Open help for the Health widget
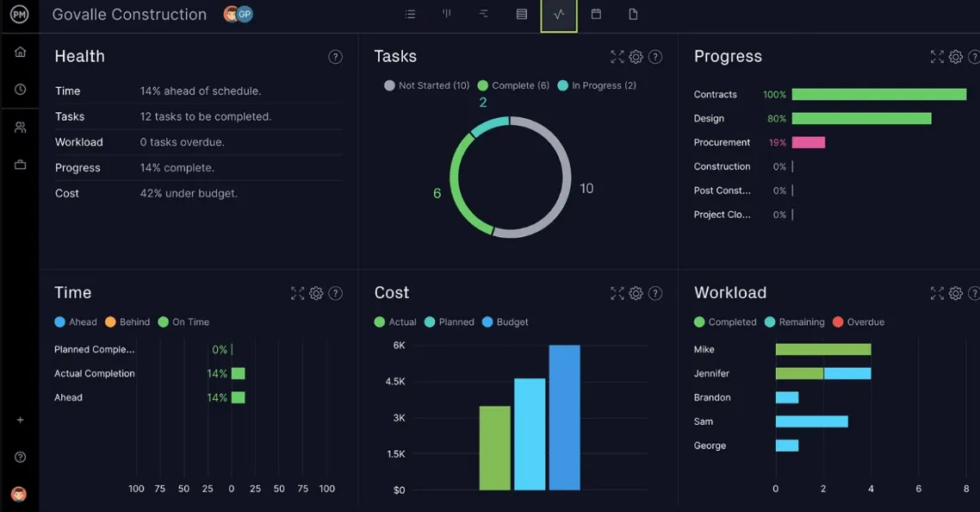Screen dimensions: 980x512 point(336,57)
